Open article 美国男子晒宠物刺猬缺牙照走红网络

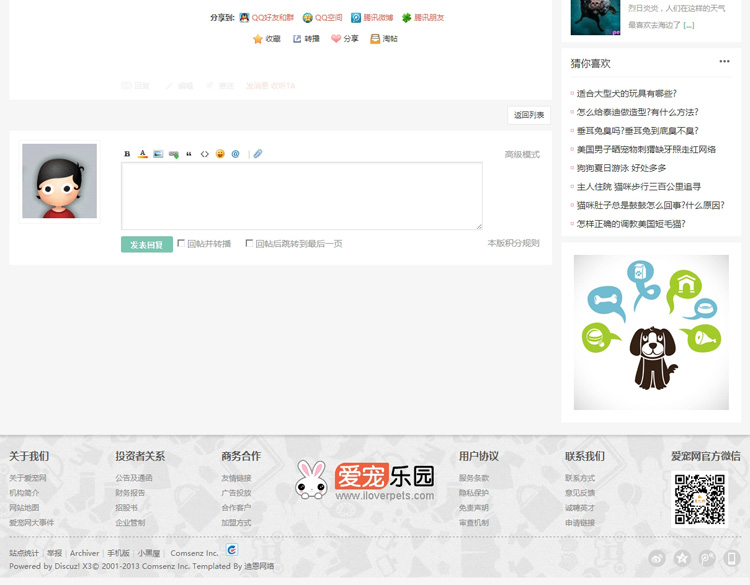(646, 150)
